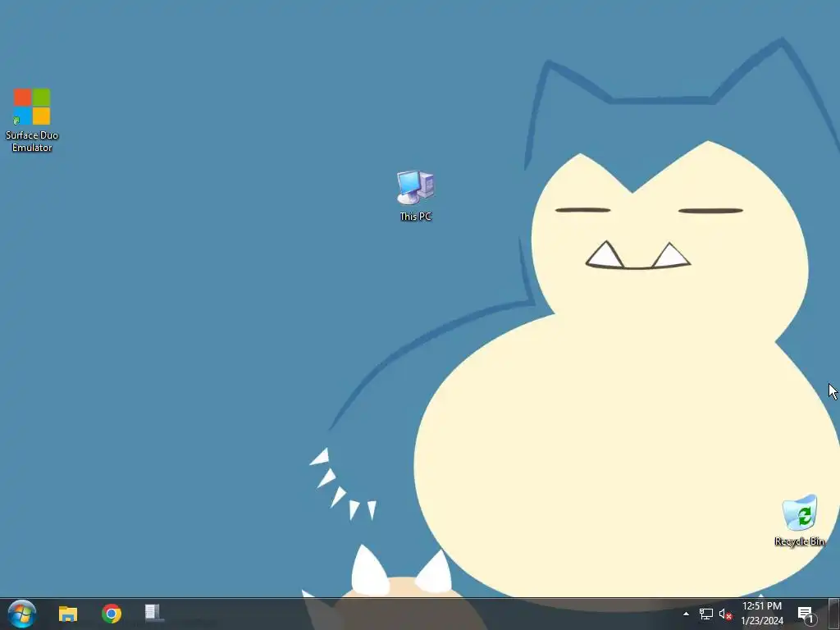
Task: Open the Start menu orb
Action: pos(22,614)
